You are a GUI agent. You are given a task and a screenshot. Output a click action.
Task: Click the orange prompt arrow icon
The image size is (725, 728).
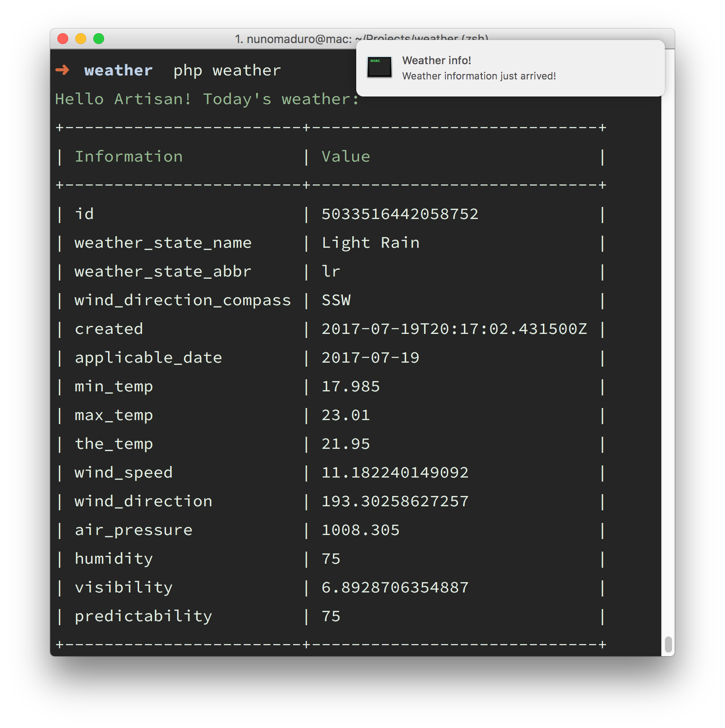[x=62, y=69]
